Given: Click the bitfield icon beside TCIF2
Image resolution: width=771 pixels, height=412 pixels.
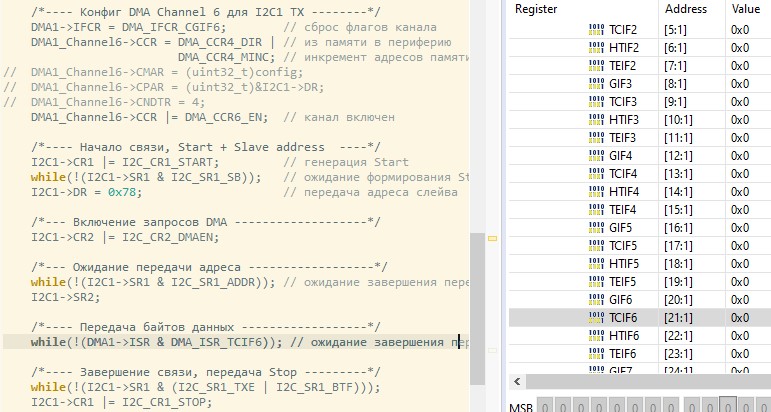Looking at the screenshot, I should pyautogui.click(x=596, y=30).
